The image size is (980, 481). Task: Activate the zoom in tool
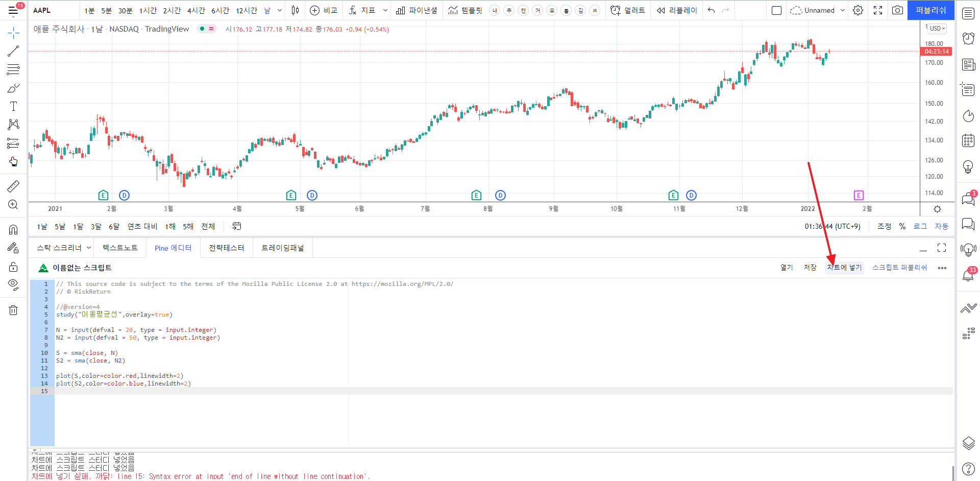click(x=13, y=205)
